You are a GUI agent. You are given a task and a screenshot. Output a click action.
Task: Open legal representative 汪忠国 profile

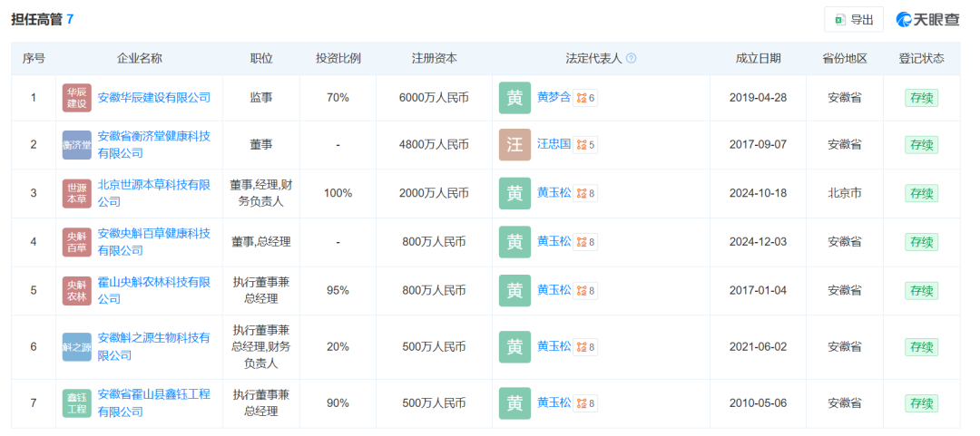554,144
